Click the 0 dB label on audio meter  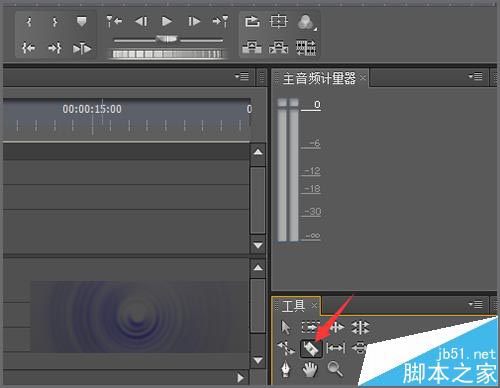click(317, 105)
